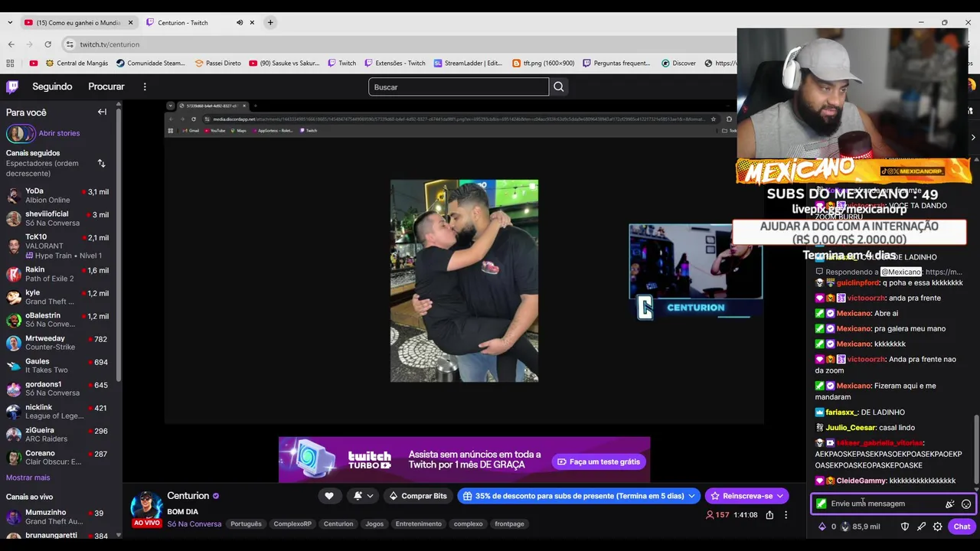The width and height of the screenshot is (980, 551).
Task: Share the Centurion stream
Action: tap(769, 515)
